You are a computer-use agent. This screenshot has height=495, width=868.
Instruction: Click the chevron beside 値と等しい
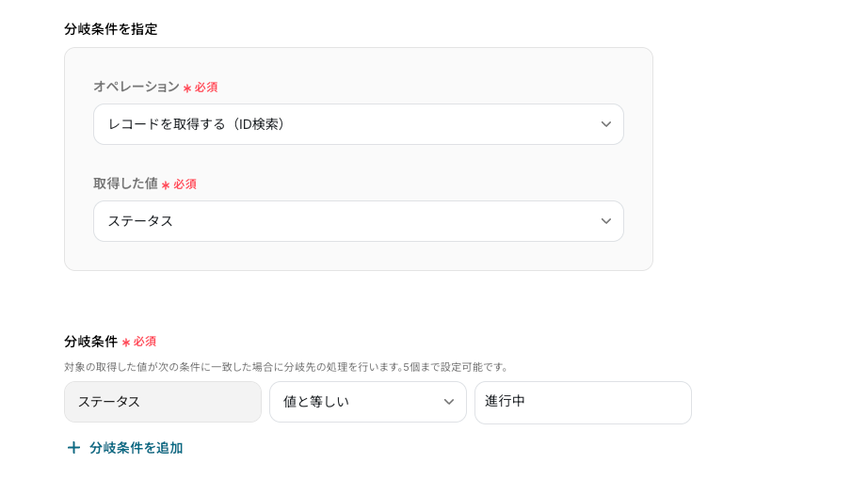[x=449, y=402]
